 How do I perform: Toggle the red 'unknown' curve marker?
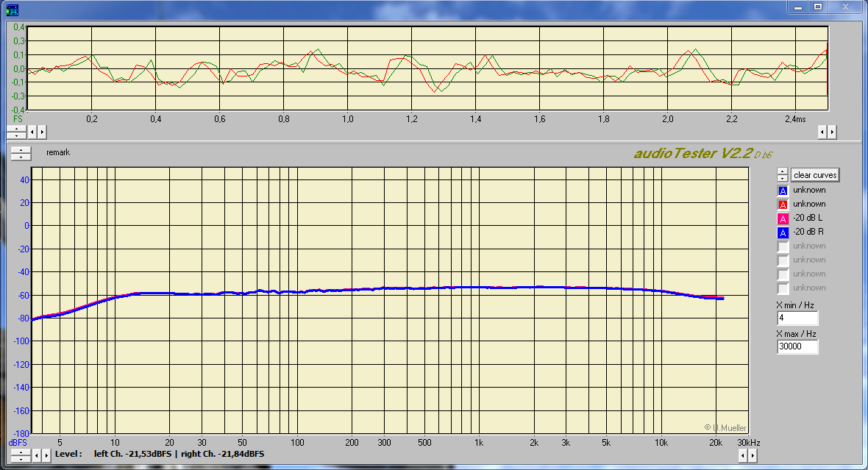point(783,204)
